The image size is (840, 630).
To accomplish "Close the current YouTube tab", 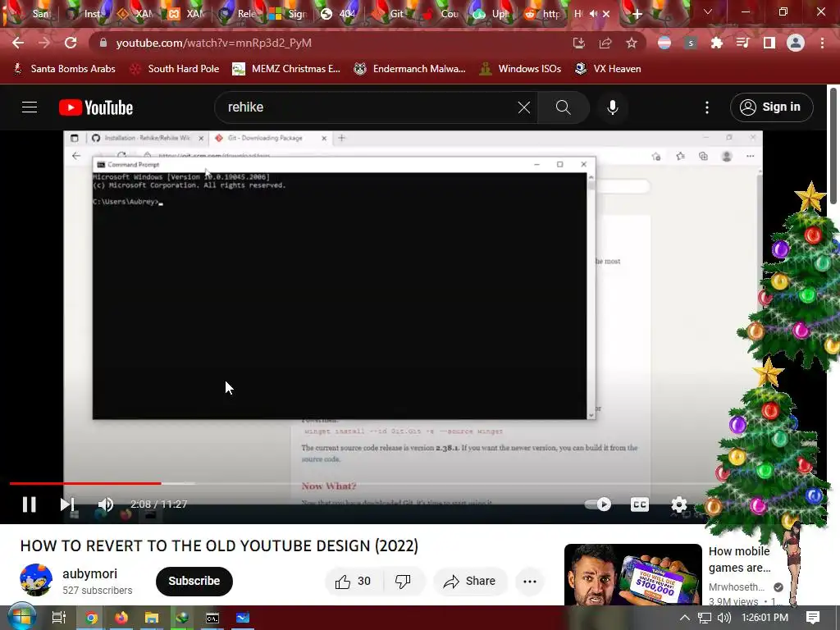I will 606,14.
